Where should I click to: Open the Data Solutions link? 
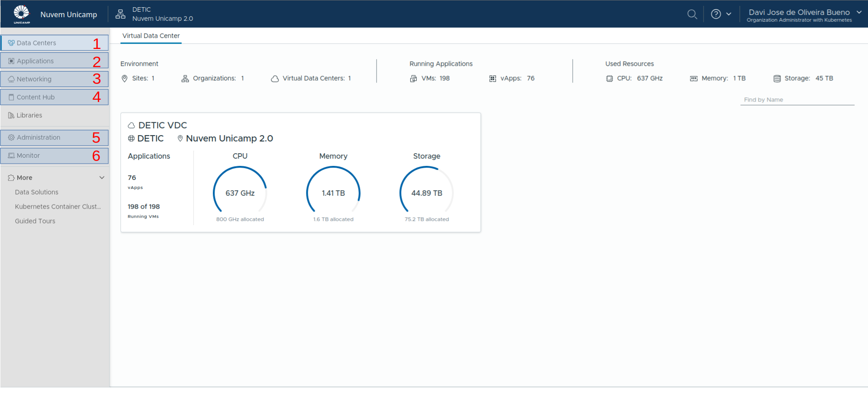click(37, 192)
